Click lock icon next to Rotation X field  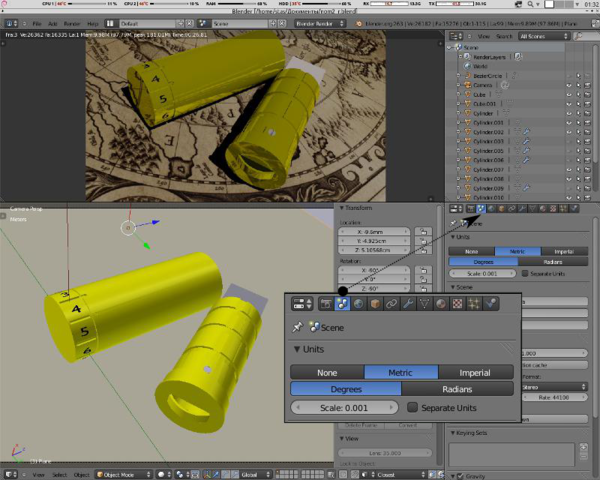[423, 270]
